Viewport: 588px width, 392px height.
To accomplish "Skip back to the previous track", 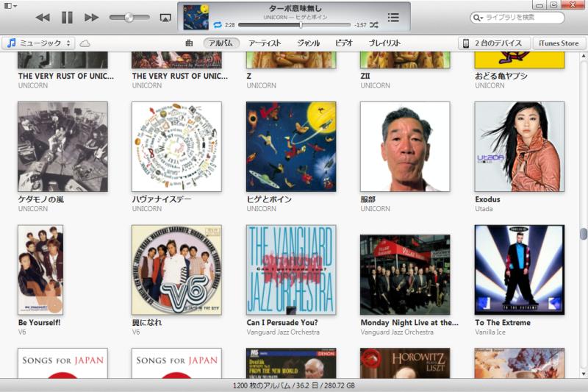I will [43, 17].
